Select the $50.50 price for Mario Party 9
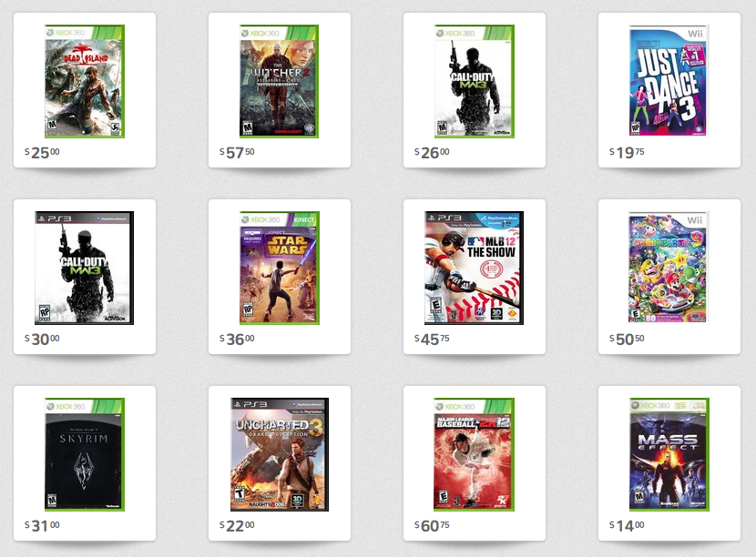The image size is (756, 557). [x=627, y=339]
